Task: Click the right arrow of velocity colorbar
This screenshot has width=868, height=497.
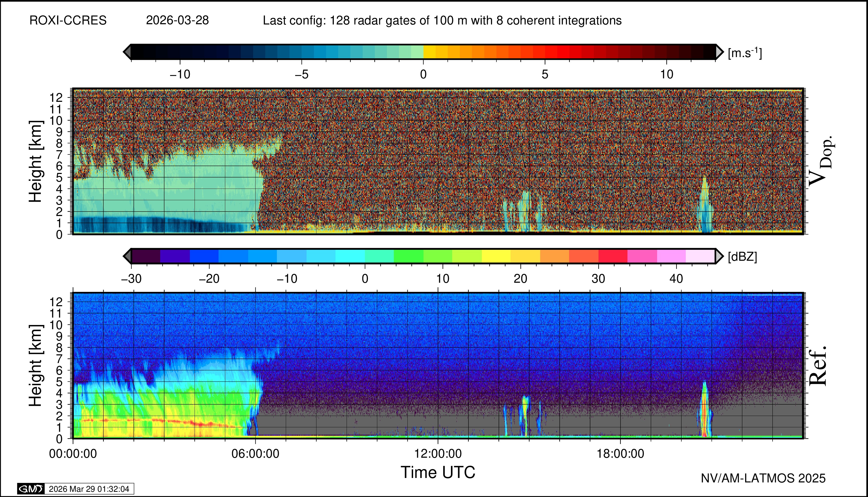Action: (x=719, y=52)
